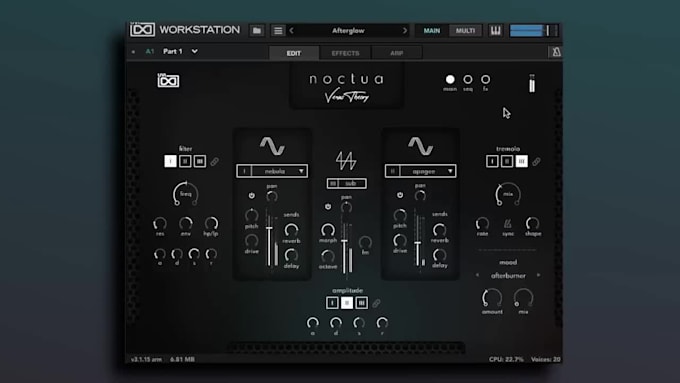Select amplitude layer III button
Screen dimensions: 680x383
pos(361,303)
